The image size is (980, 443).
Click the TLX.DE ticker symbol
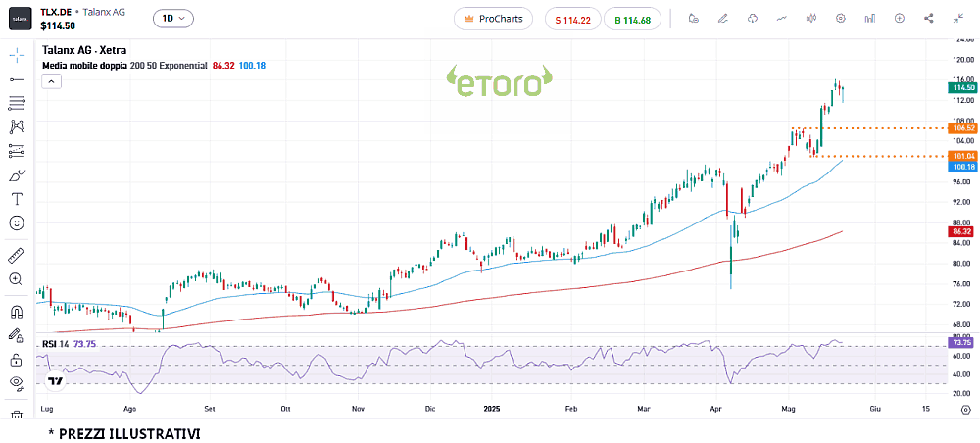(x=56, y=12)
